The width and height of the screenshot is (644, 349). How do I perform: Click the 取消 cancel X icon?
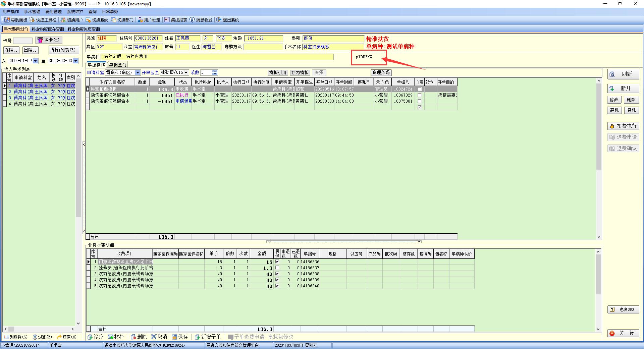pyautogui.click(x=154, y=337)
